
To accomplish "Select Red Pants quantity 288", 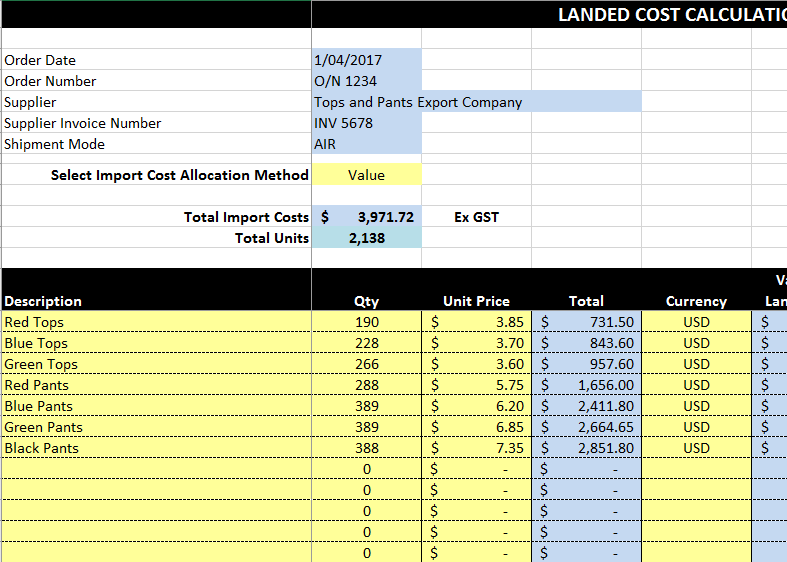I will click(366, 385).
